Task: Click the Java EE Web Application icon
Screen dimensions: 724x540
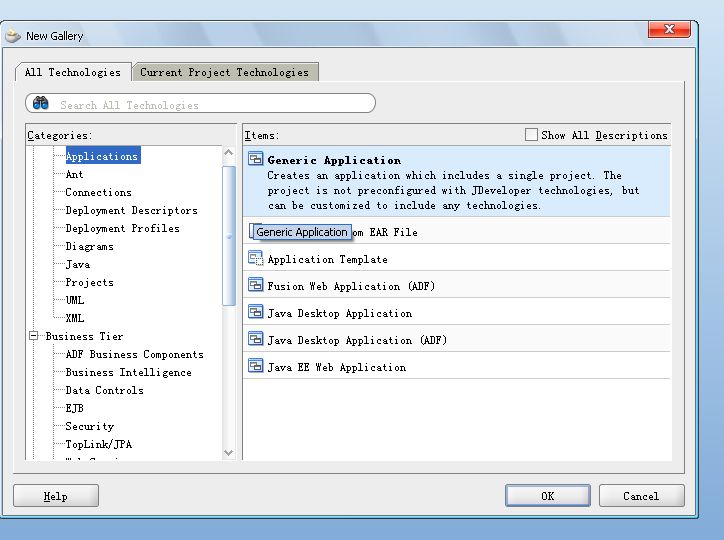Action: coord(255,366)
